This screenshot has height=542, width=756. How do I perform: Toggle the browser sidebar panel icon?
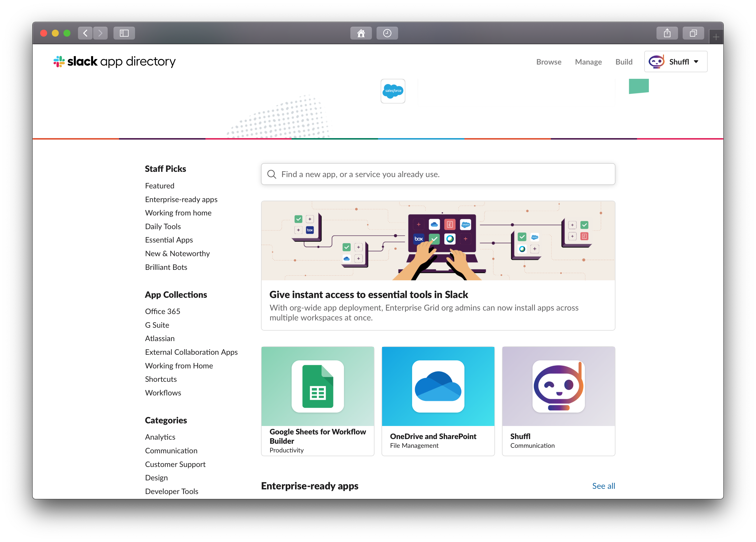[x=124, y=33]
